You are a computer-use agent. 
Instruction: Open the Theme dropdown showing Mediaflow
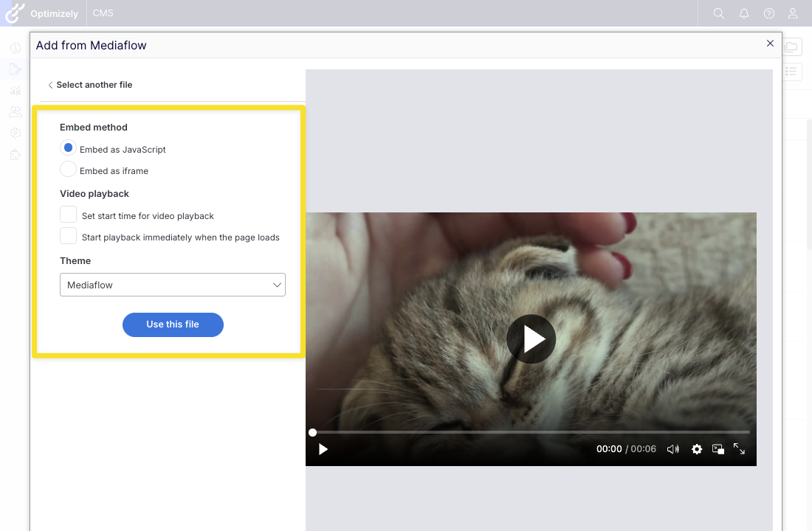(173, 285)
